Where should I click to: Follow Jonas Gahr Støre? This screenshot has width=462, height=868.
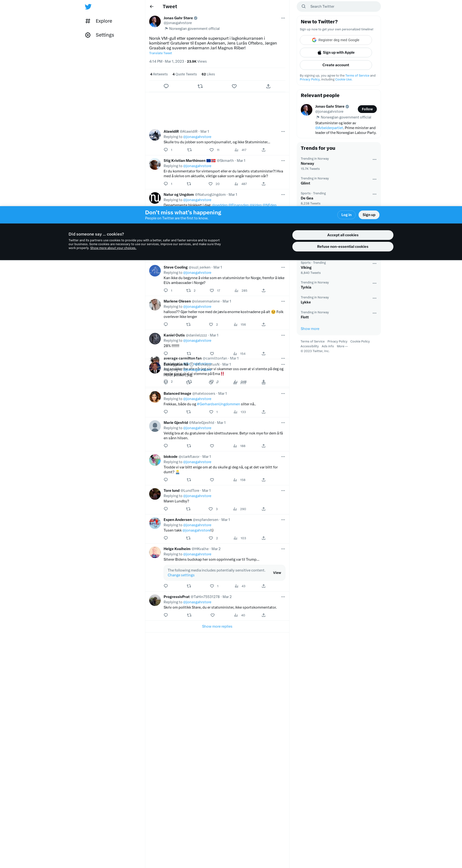point(367,109)
